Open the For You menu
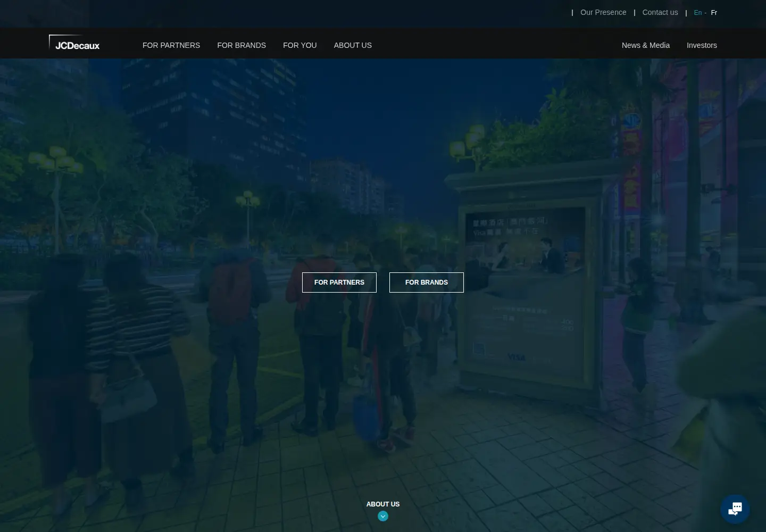The height and width of the screenshot is (532, 766). 300,45
